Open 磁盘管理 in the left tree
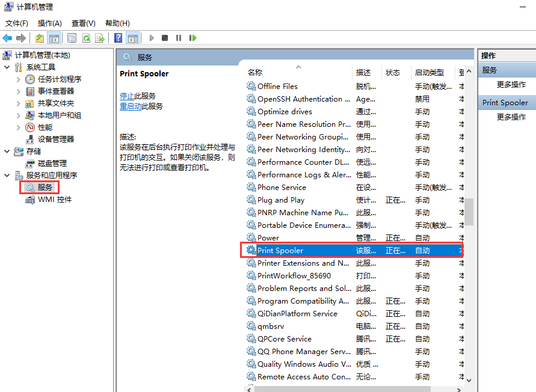 click(52, 164)
